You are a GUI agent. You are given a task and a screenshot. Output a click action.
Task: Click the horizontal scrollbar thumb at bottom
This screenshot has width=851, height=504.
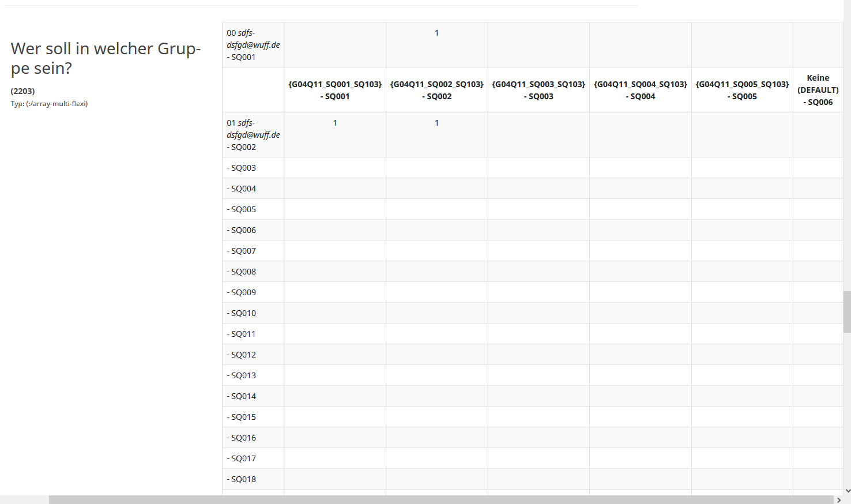click(x=441, y=499)
